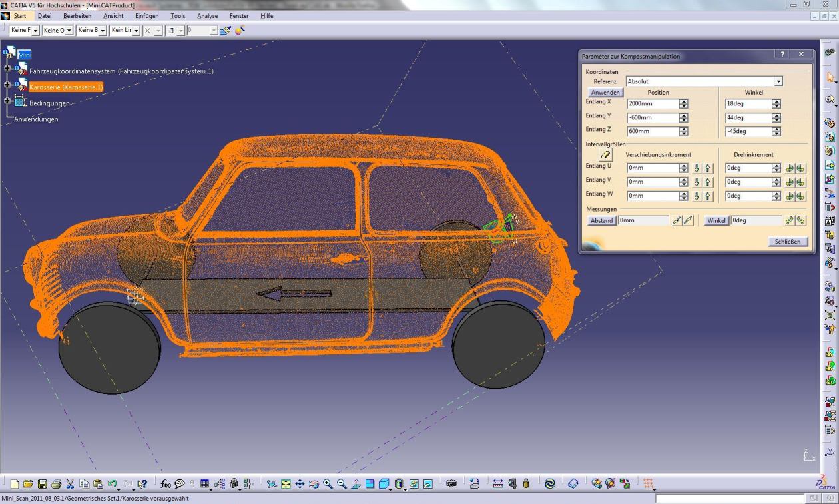The height and width of the screenshot is (504, 839).
Task: Click the Undo arrow icon
Action: point(113,484)
